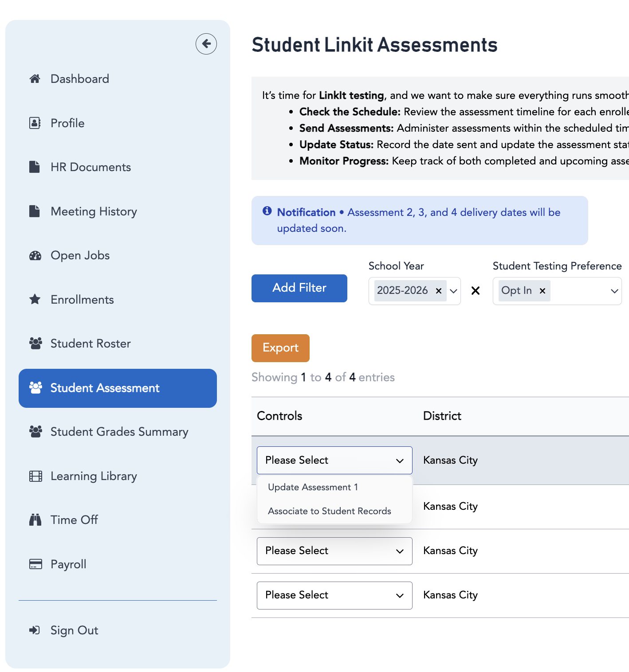Open Student Grades Summary page
Screen dimensions: 629x672
pos(119,432)
